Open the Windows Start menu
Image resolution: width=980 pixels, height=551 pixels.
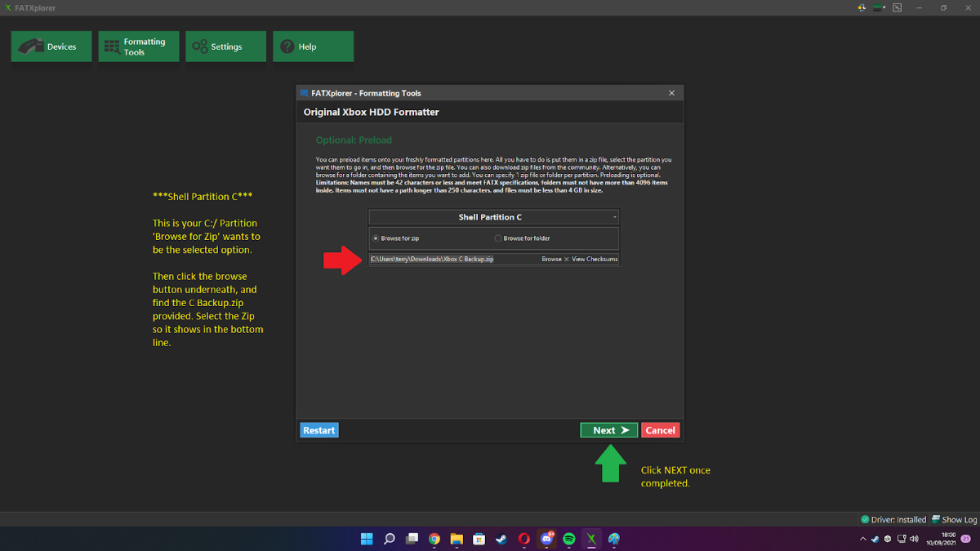point(367,539)
